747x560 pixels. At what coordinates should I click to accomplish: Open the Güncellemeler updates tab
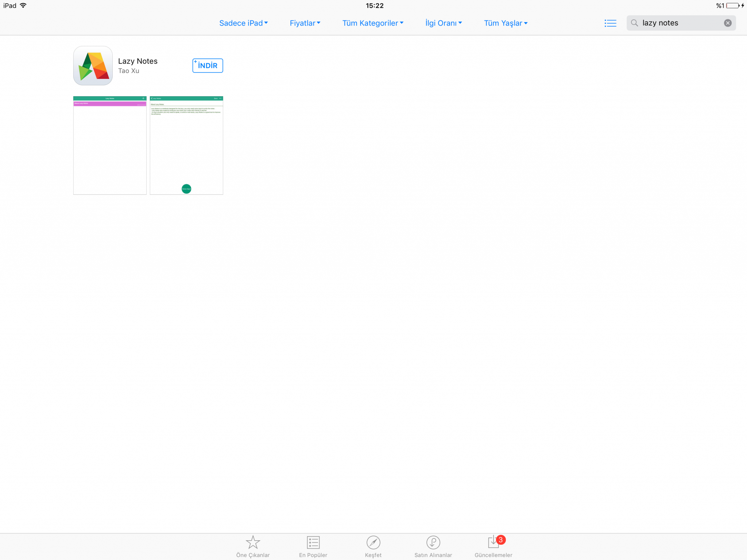tap(494, 547)
